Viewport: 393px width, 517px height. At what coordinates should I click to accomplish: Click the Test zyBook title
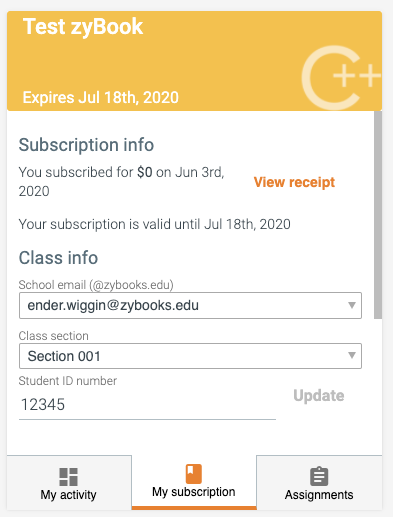pos(83,27)
